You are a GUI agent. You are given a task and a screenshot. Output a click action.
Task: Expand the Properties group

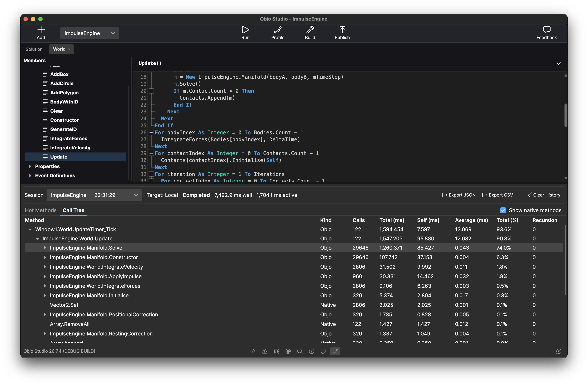30,166
